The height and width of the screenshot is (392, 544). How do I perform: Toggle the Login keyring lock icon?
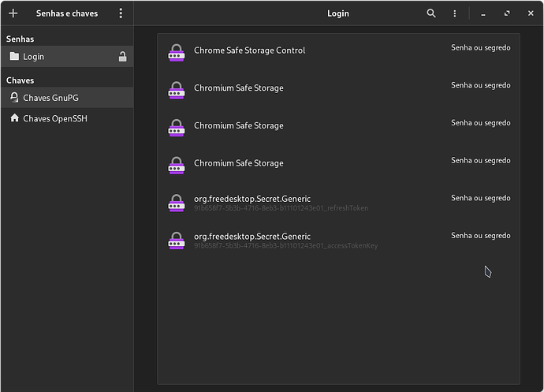[x=122, y=57]
